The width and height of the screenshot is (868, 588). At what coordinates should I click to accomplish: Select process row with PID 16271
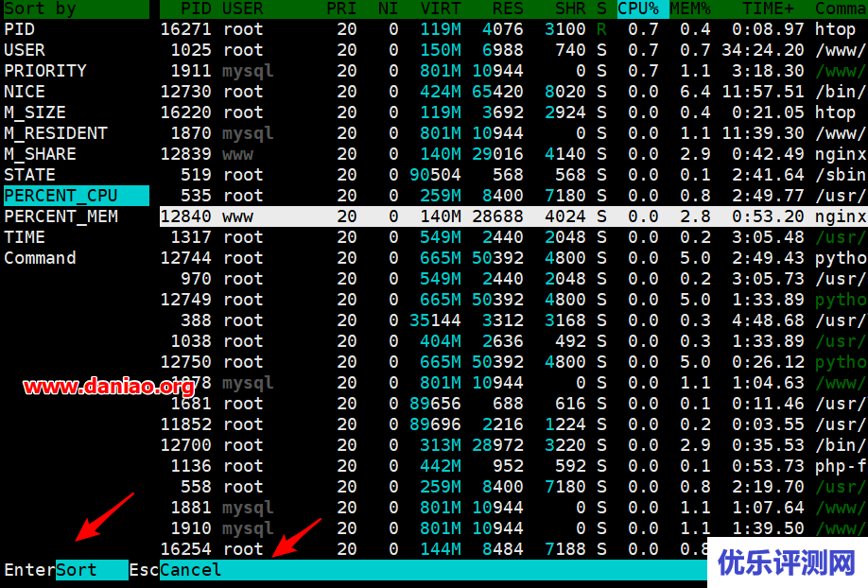(x=513, y=29)
